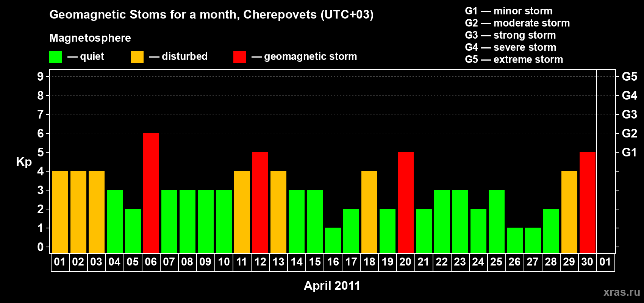Click the orange bar for April 01
Image resolution: width=644 pixels, height=303 pixels.
coord(60,212)
